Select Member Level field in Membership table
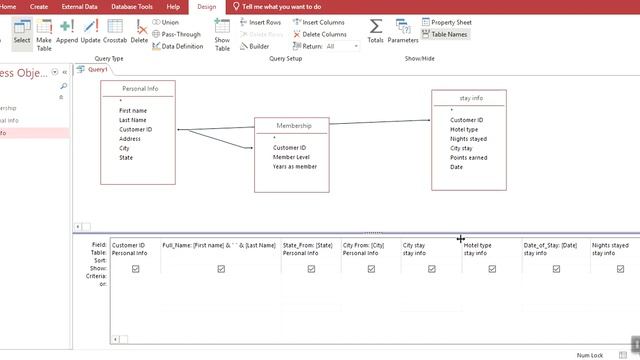The width and height of the screenshot is (640, 360). coord(291,157)
